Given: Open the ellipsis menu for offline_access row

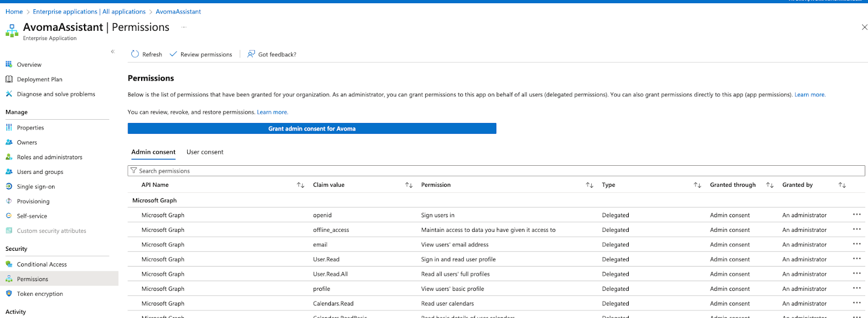Looking at the screenshot, I should pyautogui.click(x=857, y=229).
